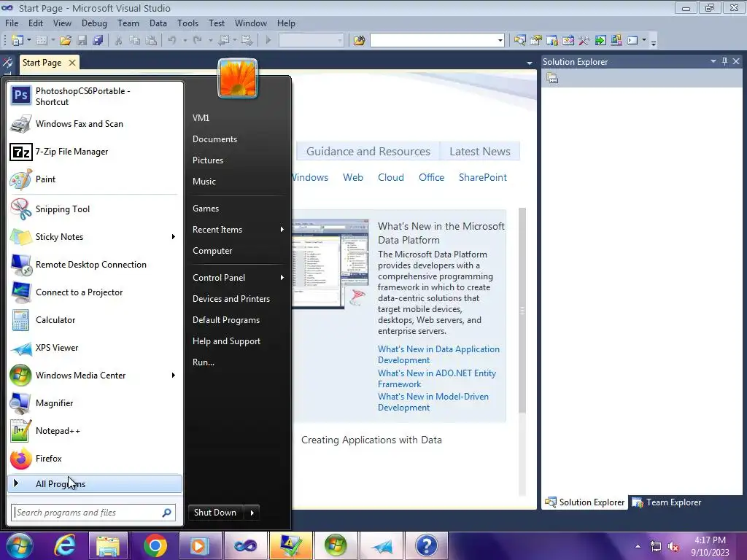Click the Visual Studio taskbar icon
Viewport: 747px width, 560px height.
click(x=245, y=545)
